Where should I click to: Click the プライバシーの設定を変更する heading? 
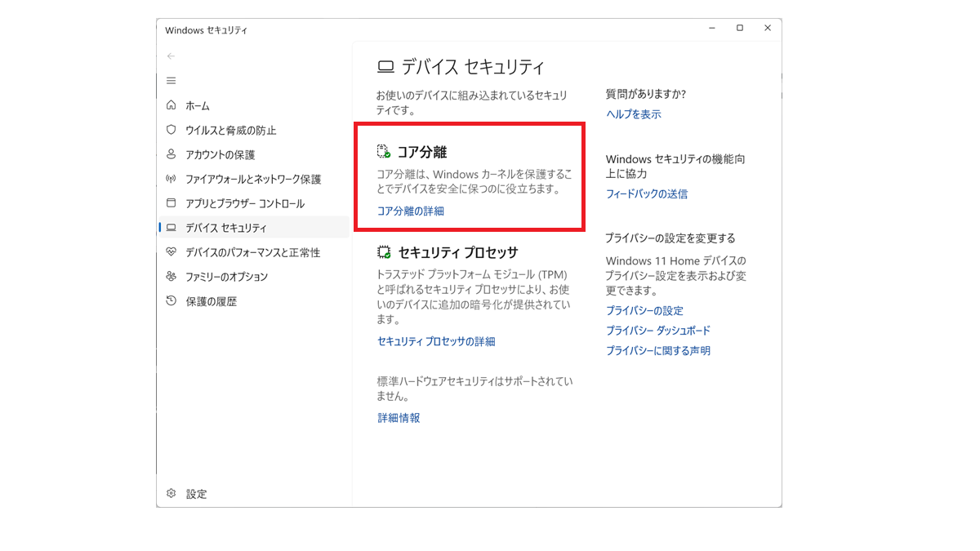(670, 238)
